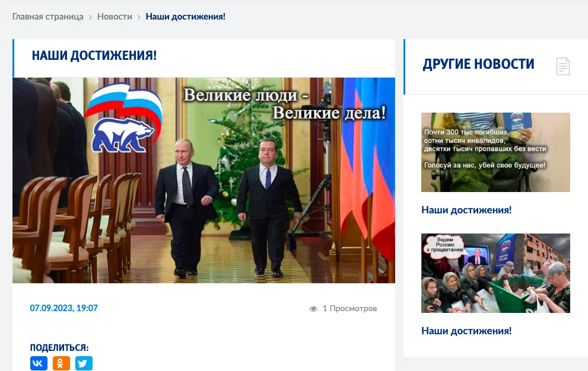This screenshot has height=371, width=588.
Task: Click the ДРУГИЕ НОВОСТИ section header
Action: pyautogui.click(x=478, y=64)
